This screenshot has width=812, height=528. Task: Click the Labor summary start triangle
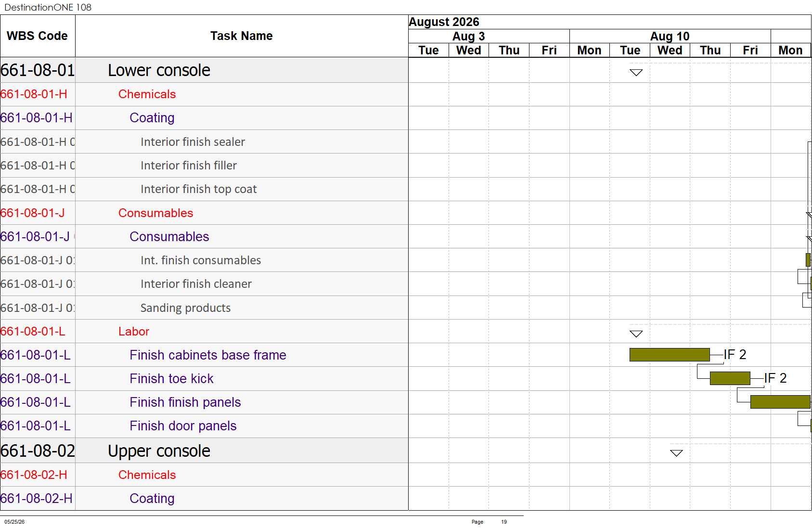pyautogui.click(x=636, y=334)
